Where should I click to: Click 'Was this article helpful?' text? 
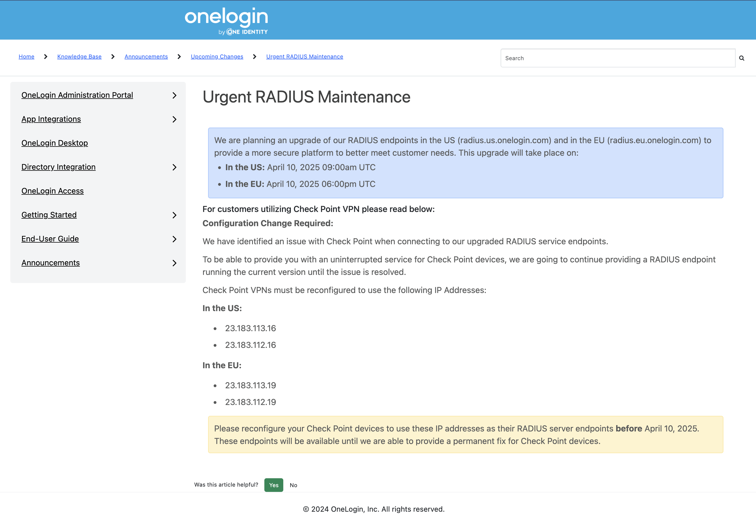226,485
